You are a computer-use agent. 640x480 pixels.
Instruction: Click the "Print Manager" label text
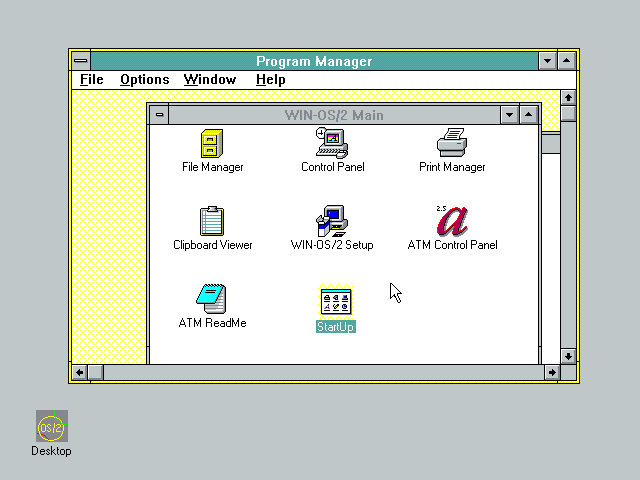pyautogui.click(x=452, y=167)
